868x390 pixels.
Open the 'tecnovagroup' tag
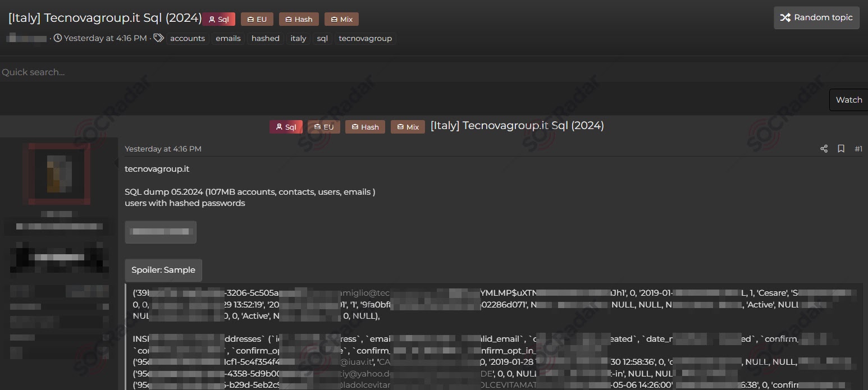[x=366, y=38]
